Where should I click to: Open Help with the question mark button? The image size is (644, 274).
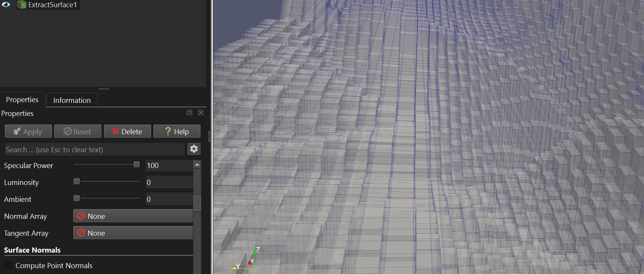pos(177,131)
